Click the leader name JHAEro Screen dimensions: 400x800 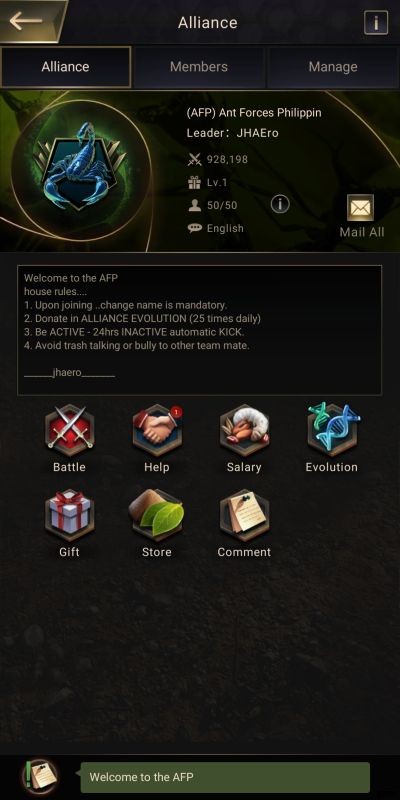click(258, 134)
